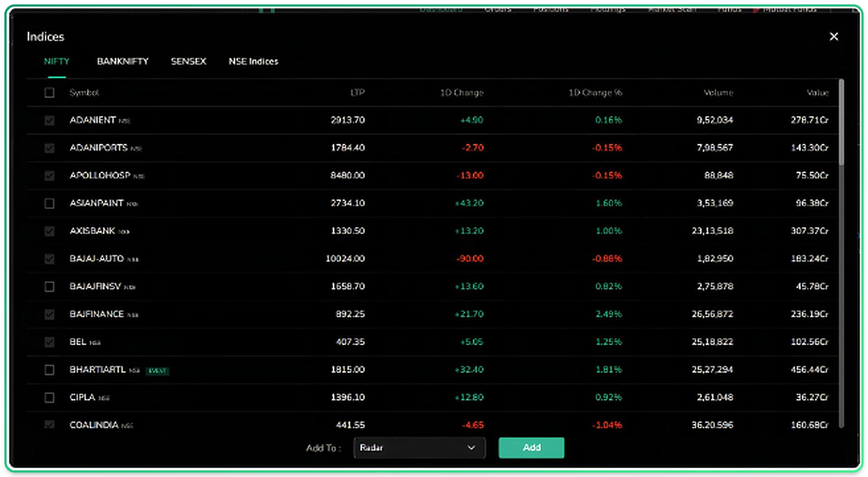
Task: Click the EVENT badge next to BHARTIARTL
Action: [157, 371]
